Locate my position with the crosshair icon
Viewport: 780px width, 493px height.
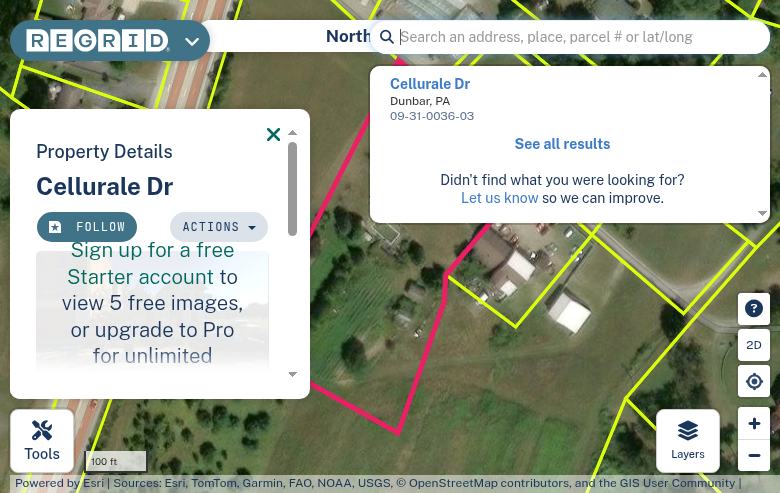coord(754,382)
